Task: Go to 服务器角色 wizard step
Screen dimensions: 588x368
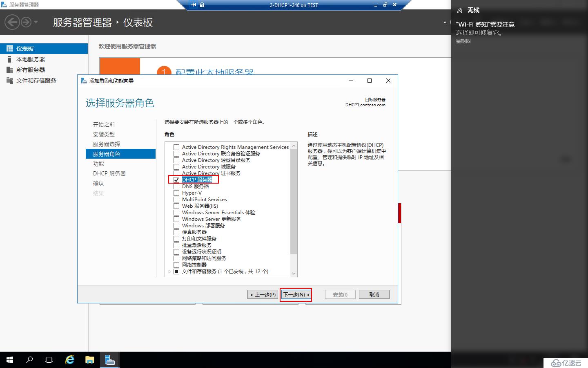Action: (x=121, y=154)
